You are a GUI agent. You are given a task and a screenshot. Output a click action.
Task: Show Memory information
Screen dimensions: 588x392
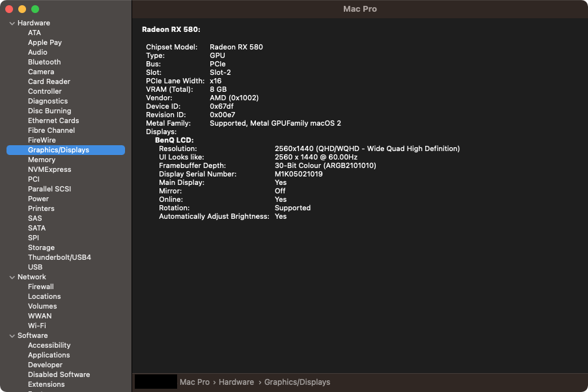[42, 160]
